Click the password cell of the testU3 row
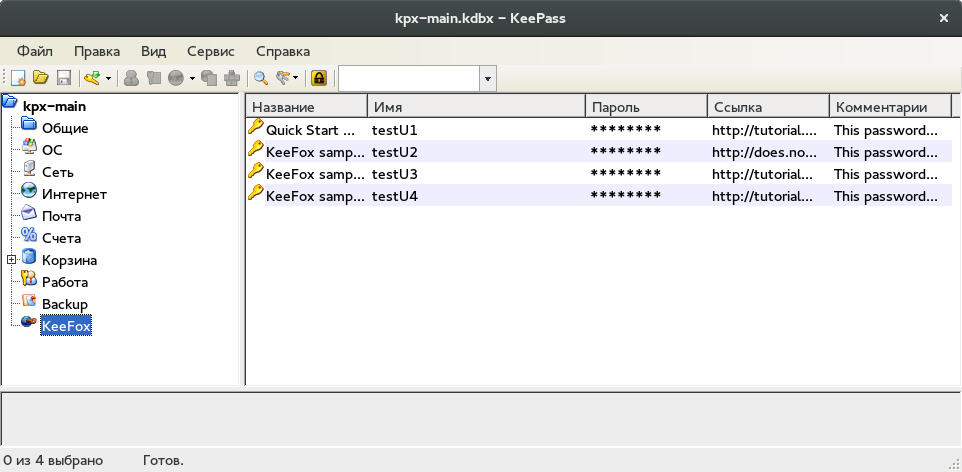 [626, 174]
